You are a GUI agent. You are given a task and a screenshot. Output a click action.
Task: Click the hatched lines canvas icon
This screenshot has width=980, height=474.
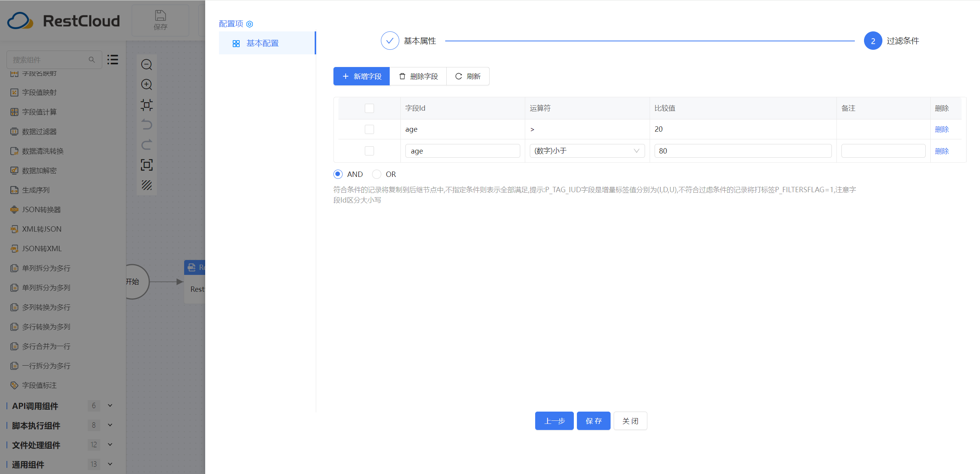pos(147,185)
